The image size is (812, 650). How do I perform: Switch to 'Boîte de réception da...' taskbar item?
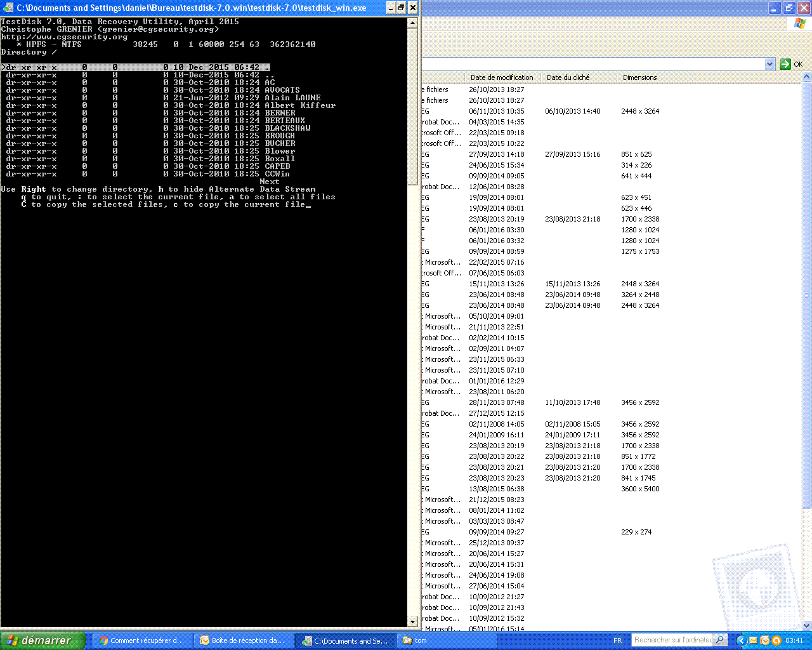click(x=243, y=640)
